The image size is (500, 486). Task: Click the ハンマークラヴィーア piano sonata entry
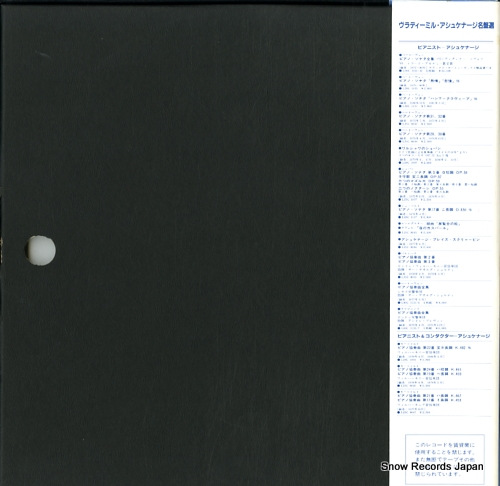(438, 99)
